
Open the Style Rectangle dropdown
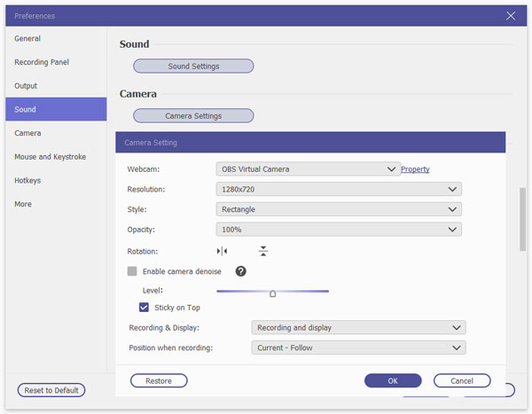coord(339,209)
